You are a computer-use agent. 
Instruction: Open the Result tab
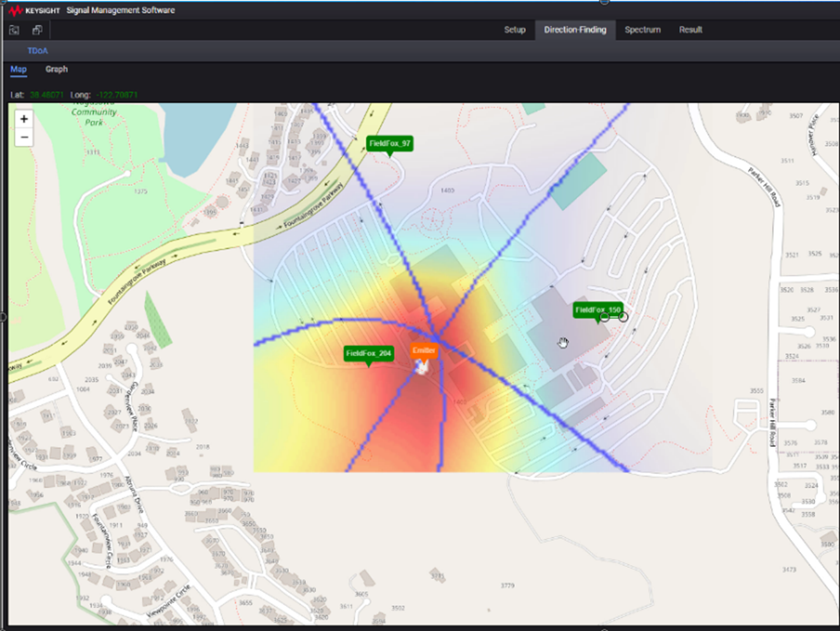click(690, 29)
